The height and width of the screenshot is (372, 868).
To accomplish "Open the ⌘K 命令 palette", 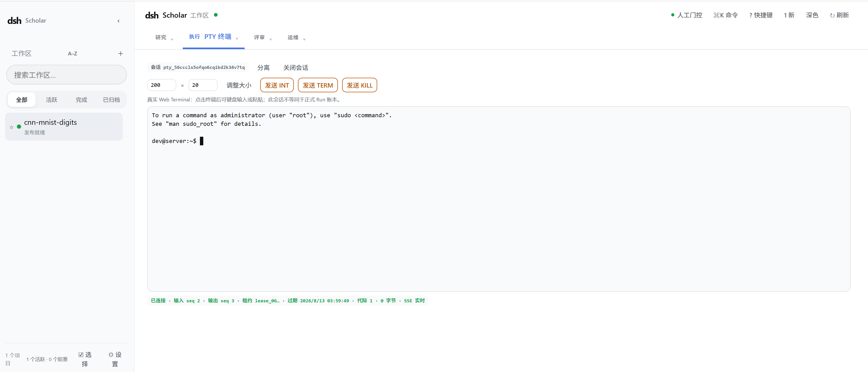I will click(x=726, y=15).
